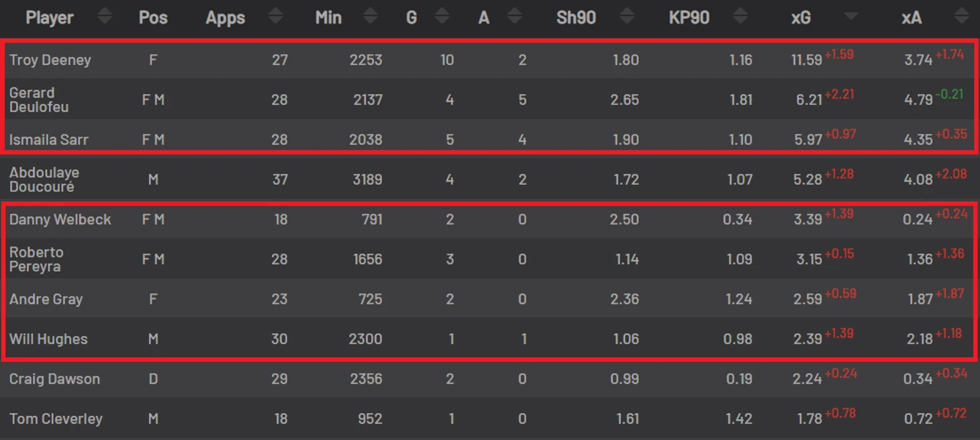Click the sort arrows beside Sh90 header
Image resolution: width=980 pixels, height=440 pixels.
pyautogui.click(x=627, y=16)
